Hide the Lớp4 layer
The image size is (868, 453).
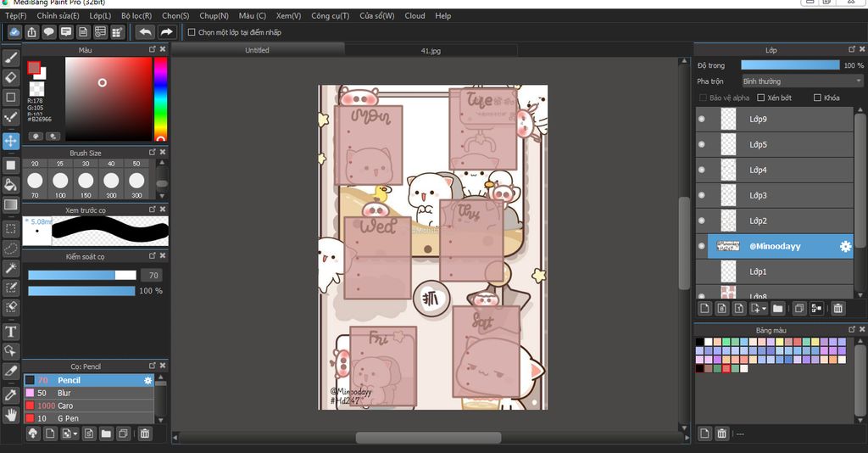(702, 170)
